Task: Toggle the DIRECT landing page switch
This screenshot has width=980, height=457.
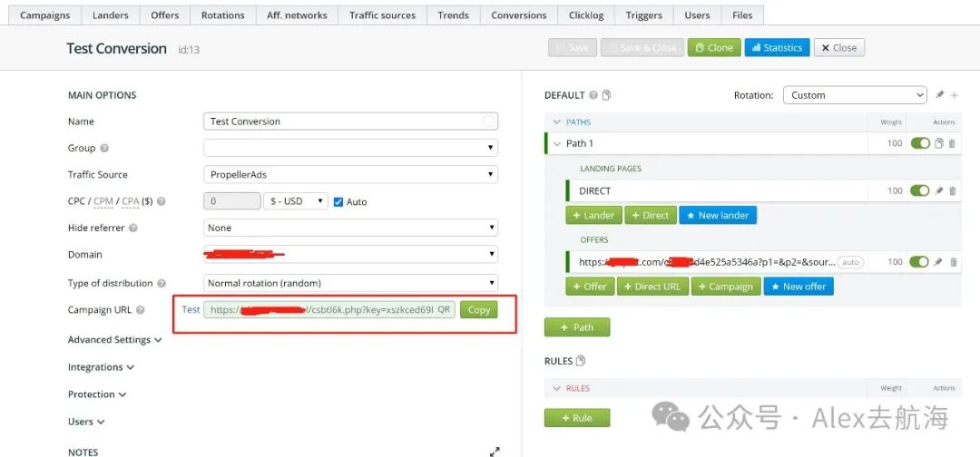Action: 920,190
